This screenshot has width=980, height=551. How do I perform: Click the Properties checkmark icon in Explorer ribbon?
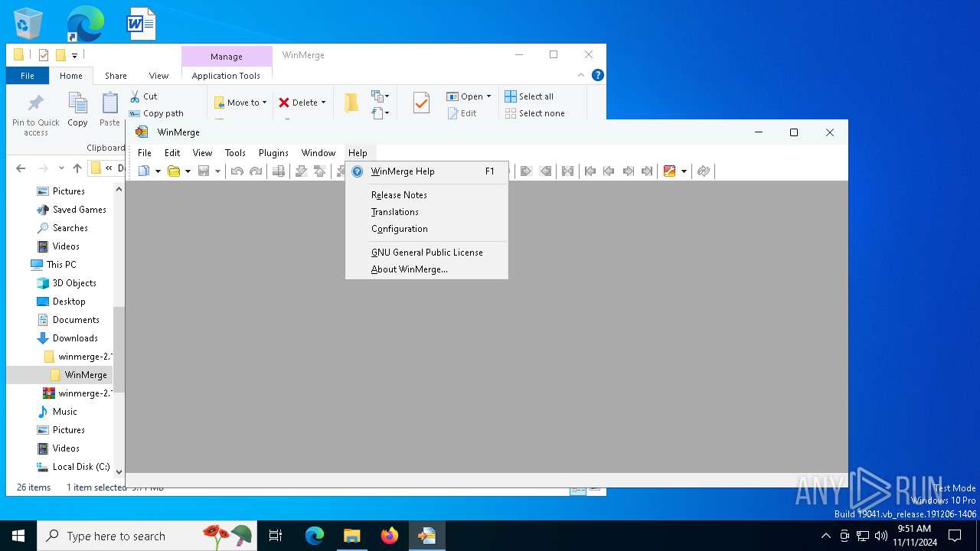(421, 103)
